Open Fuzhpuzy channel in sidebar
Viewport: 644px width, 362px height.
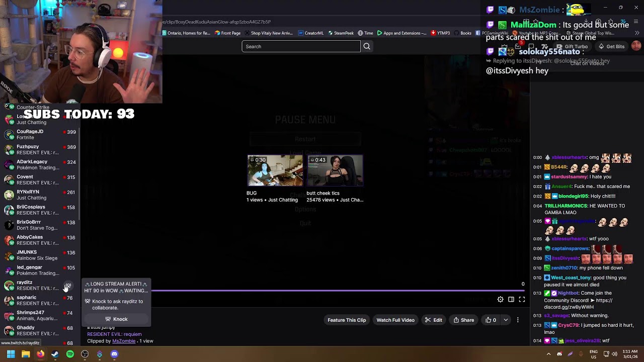40,149
